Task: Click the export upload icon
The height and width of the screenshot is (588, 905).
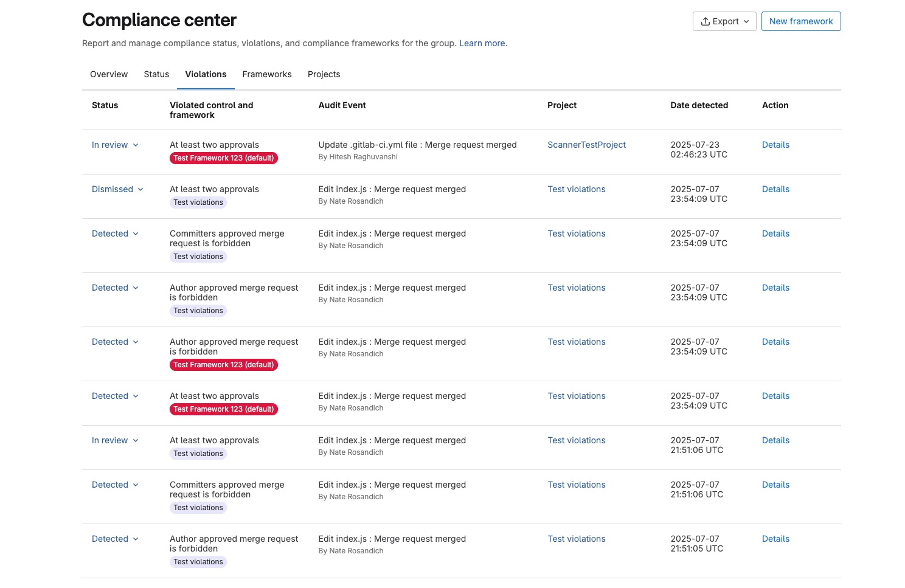Action: [705, 21]
